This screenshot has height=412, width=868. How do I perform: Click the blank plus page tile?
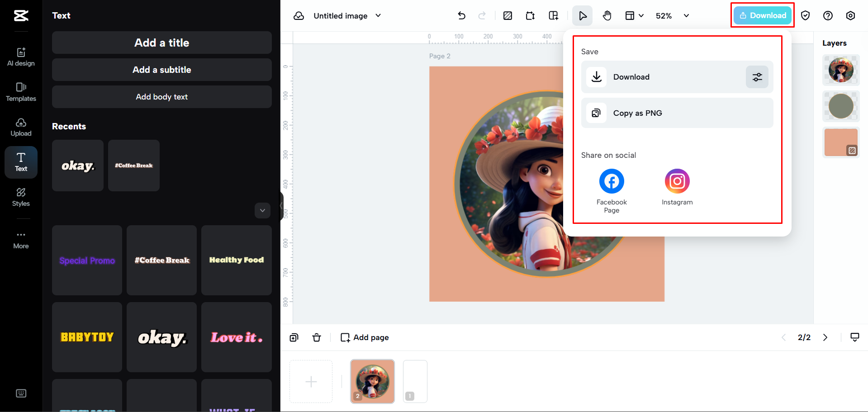pyautogui.click(x=311, y=382)
